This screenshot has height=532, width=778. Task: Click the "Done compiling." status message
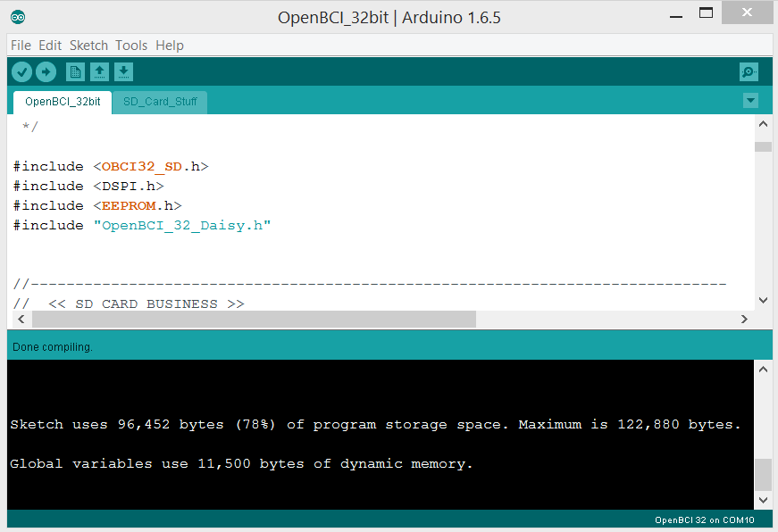click(x=53, y=347)
